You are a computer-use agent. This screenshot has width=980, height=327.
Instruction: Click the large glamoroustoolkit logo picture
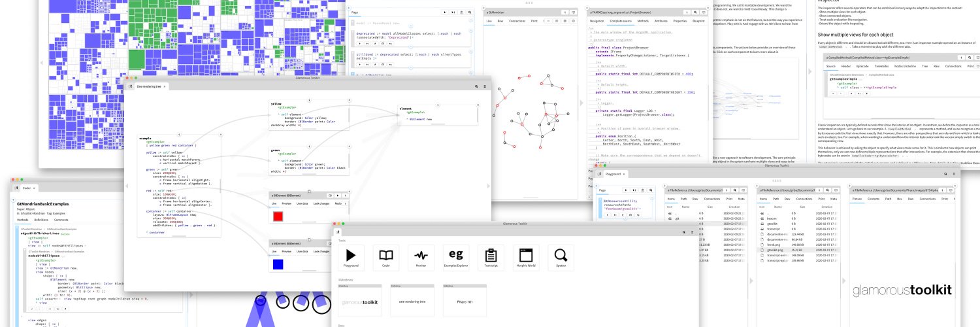point(903,290)
